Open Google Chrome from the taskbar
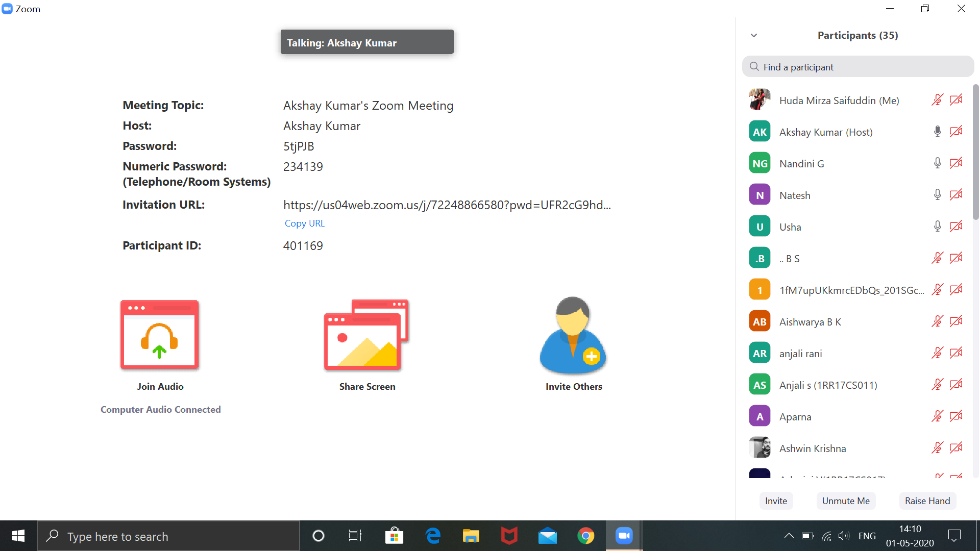This screenshot has height=551, width=980. click(x=586, y=536)
